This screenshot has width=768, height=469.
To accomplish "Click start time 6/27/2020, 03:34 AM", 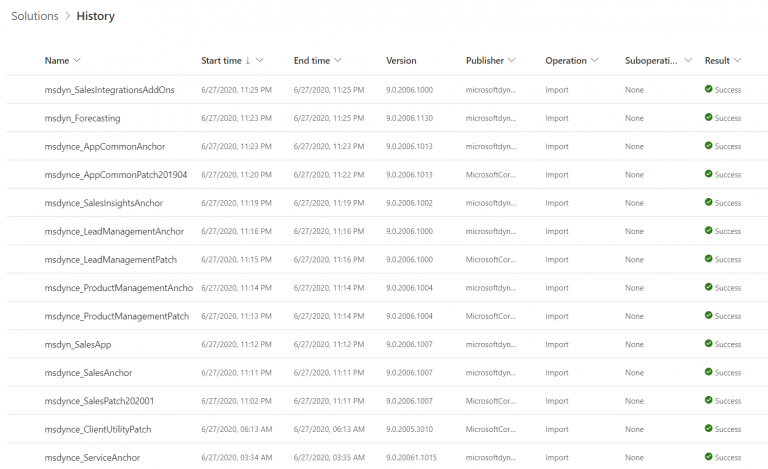I will click(x=237, y=458).
